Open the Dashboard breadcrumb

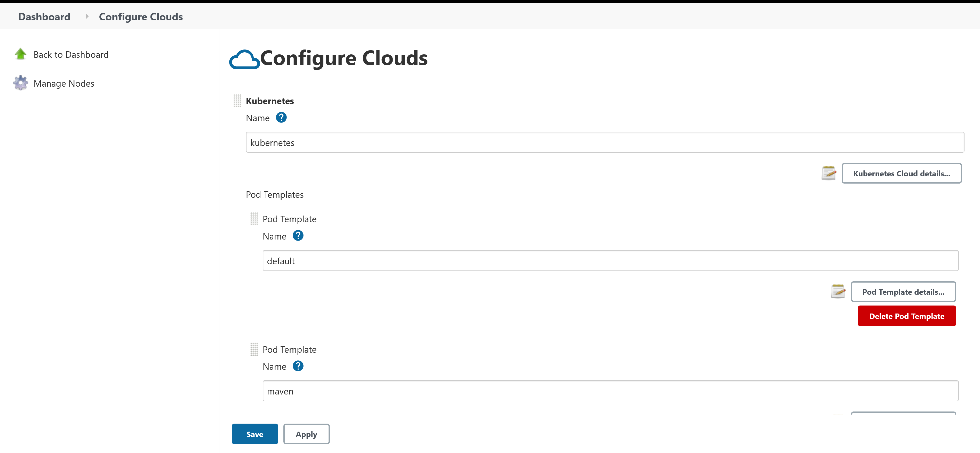(x=44, y=16)
